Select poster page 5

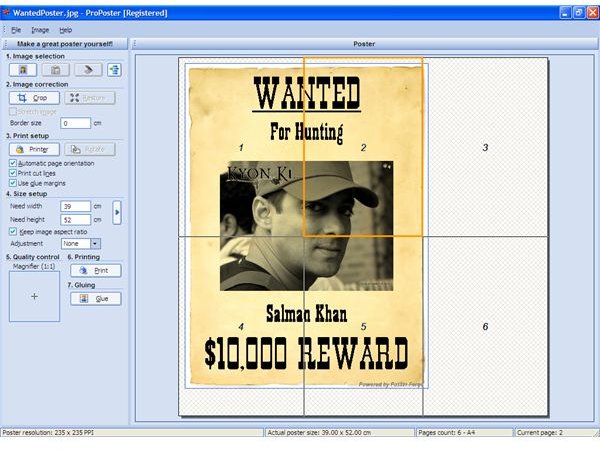point(364,326)
